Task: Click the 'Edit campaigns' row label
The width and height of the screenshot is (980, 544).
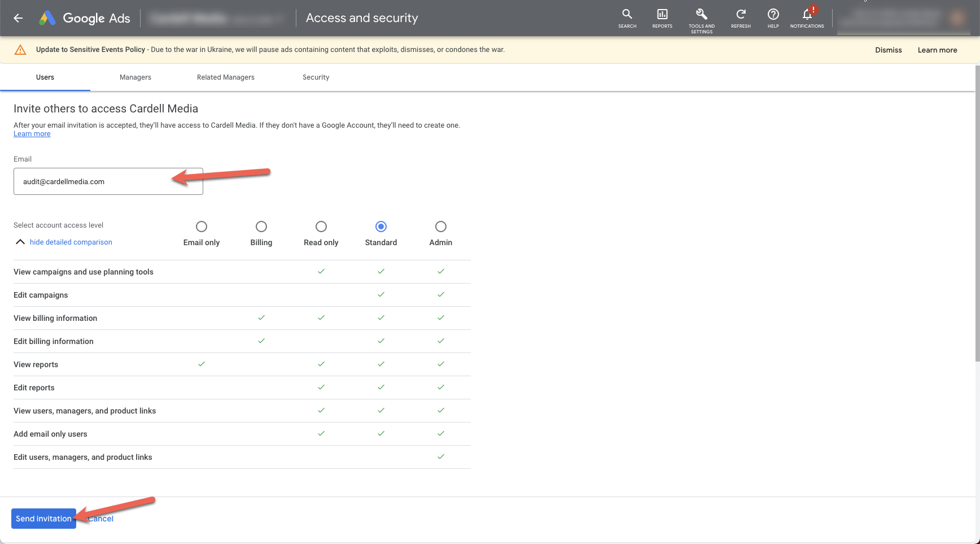Action: point(41,295)
